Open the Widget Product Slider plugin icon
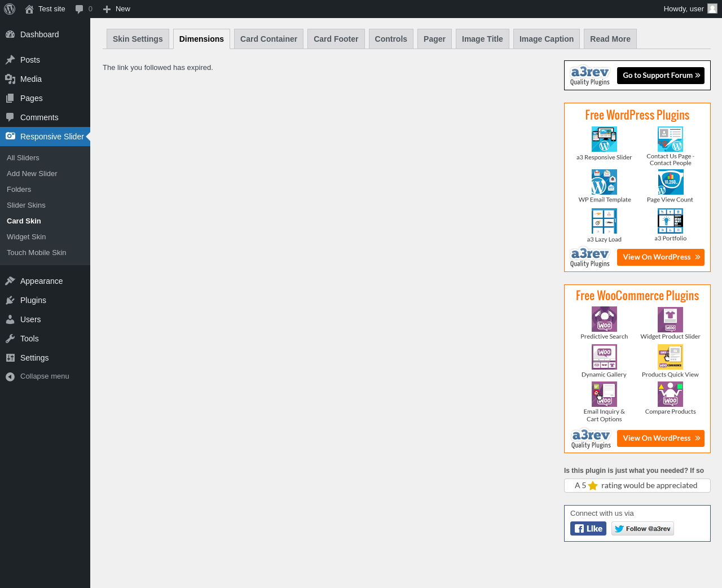 pyautogui.click(x=670, y=319)
